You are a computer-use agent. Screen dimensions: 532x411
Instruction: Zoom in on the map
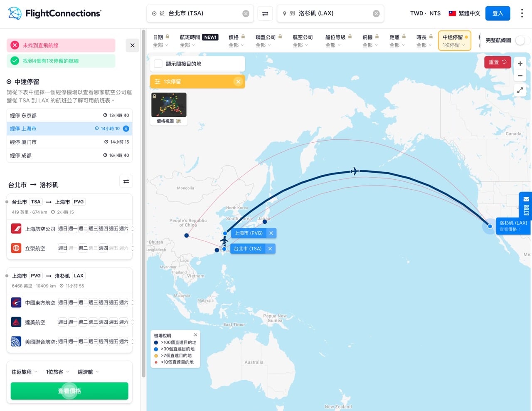click(x=520, y=64)
